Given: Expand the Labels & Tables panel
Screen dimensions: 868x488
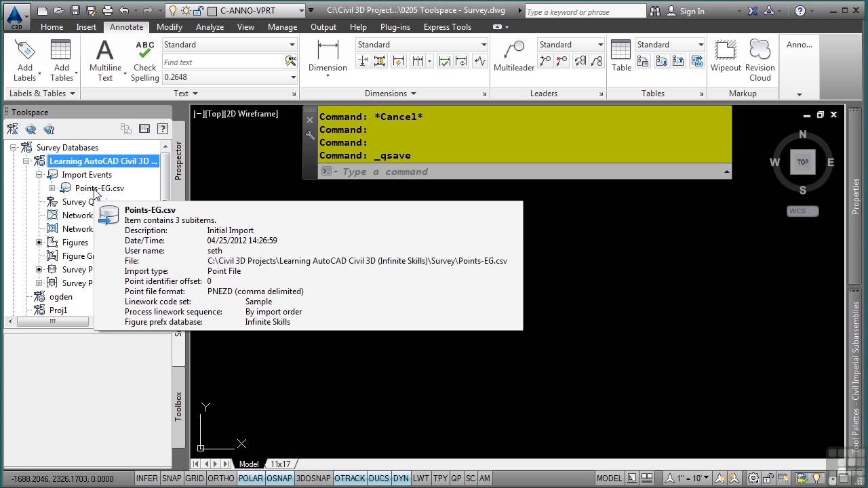Looking at the screenshot, I should coord(43,94).
